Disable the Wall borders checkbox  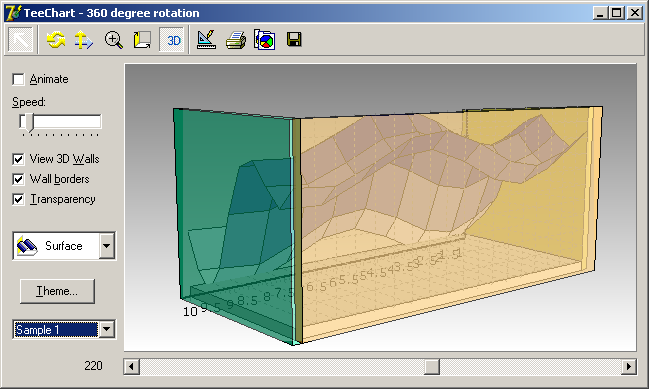click(x=18, y=179)
